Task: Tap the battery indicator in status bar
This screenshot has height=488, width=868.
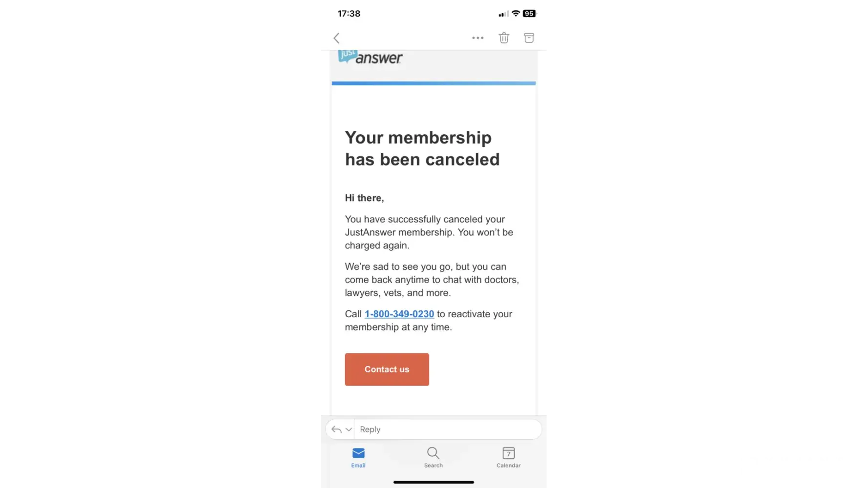Action: 529,14
